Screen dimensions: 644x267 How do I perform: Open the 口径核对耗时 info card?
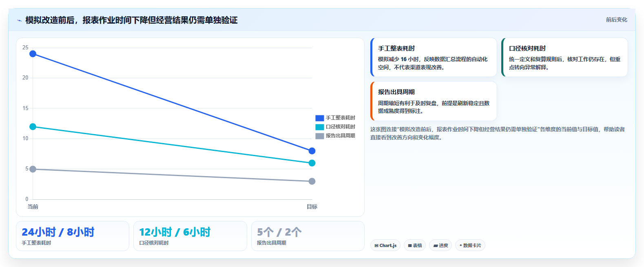pyautogui.click(x=564, y=57)
